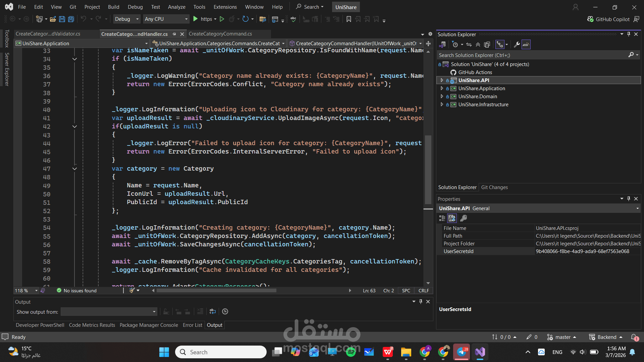The image size is (644, 362).
Task: Click the Search Solution Explorer input field
Action: click(x=532, y=55)
